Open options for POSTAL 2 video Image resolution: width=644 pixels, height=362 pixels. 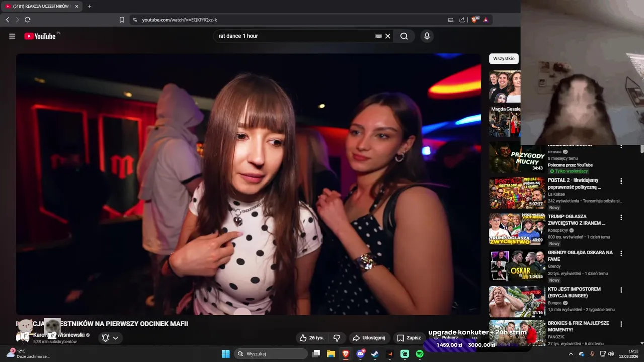(621, 181)
